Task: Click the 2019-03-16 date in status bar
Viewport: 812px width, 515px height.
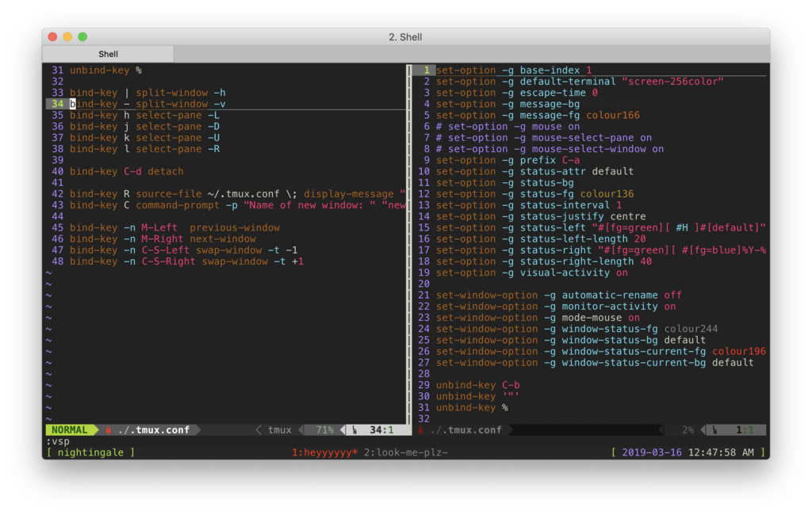Action: click(652, 452)
